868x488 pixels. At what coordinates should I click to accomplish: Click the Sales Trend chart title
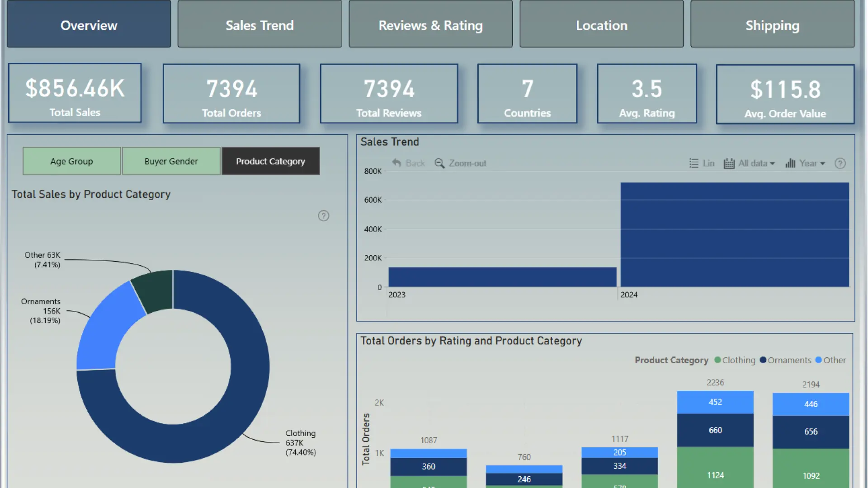(x=390, y=142)
